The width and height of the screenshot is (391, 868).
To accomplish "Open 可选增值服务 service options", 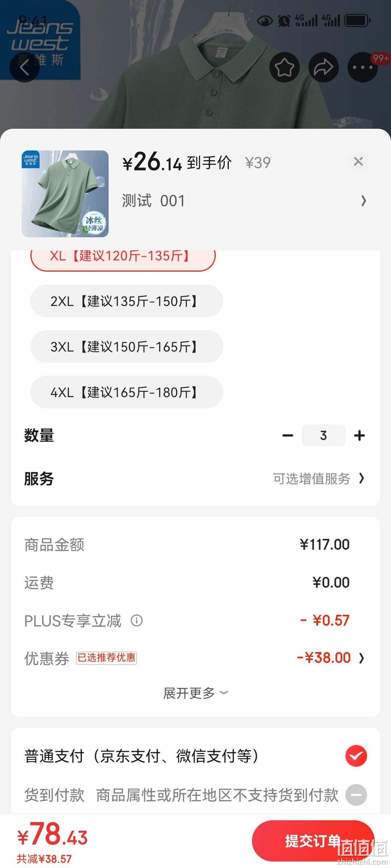I will coord(319,478).
